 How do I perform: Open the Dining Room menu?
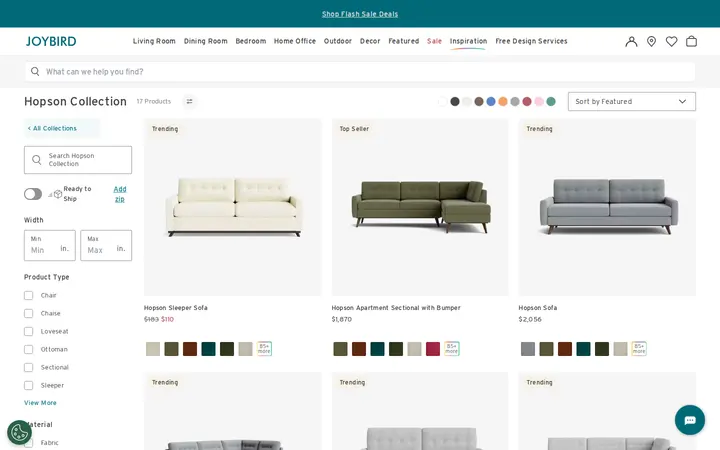[x=206, y=41]
